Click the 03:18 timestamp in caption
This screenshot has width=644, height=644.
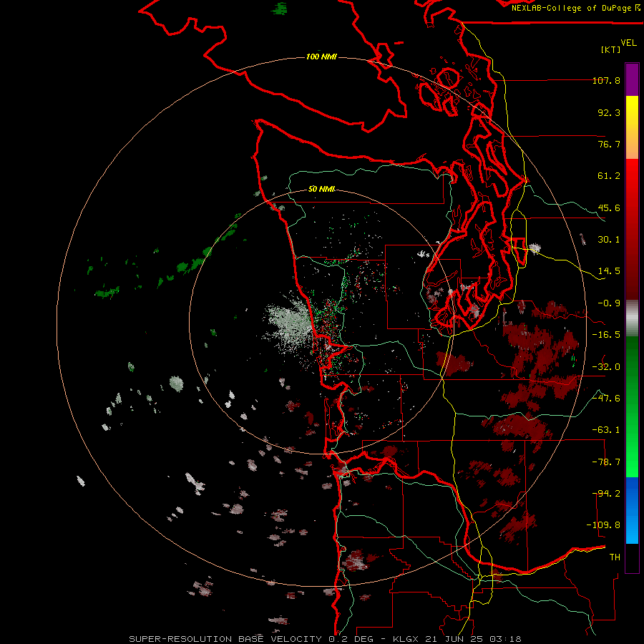504,639
